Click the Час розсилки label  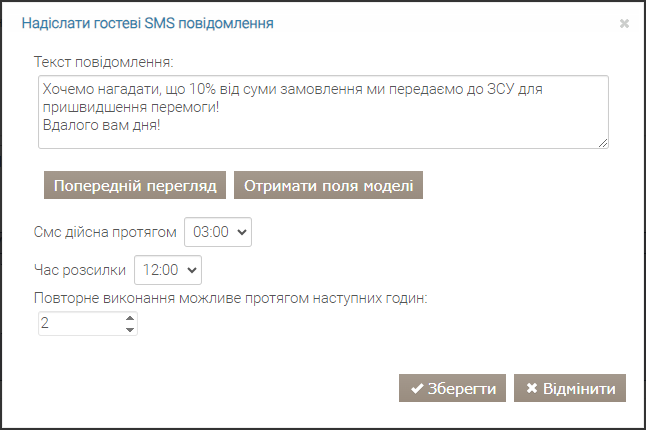80,270
